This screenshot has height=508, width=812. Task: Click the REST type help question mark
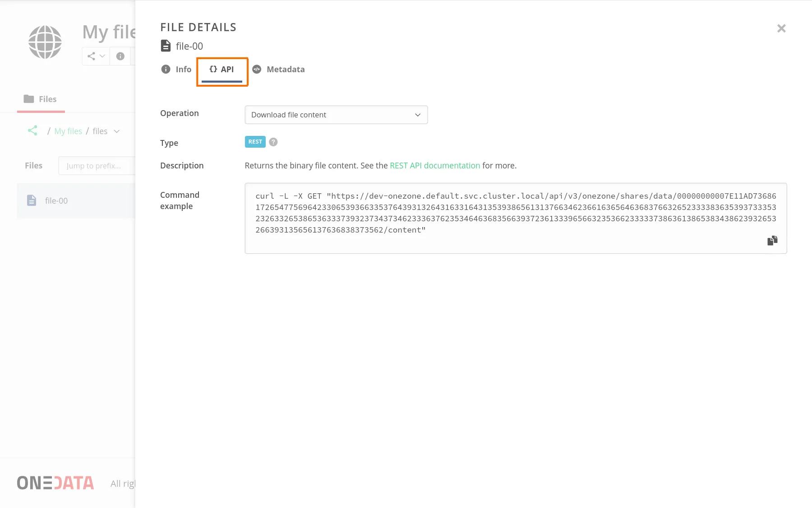(x=273, y=142)
